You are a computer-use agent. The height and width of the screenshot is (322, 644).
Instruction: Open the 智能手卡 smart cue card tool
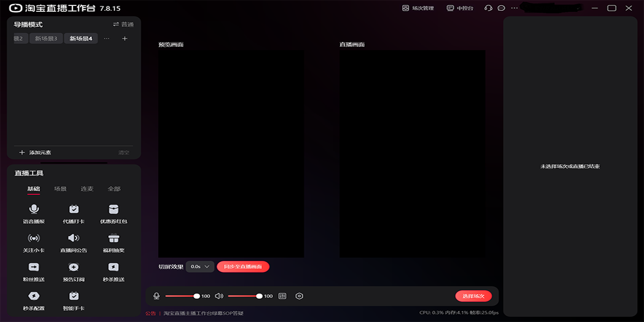tap(74, 301)
